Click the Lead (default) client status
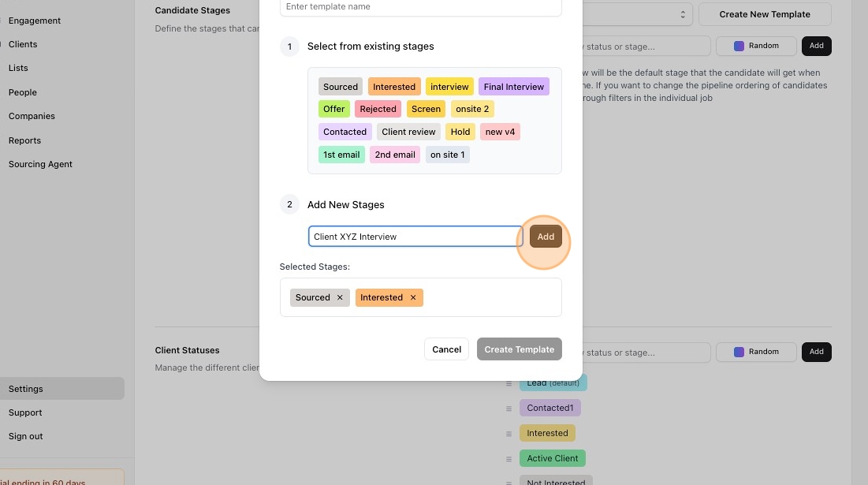 (x=553, y=383)
